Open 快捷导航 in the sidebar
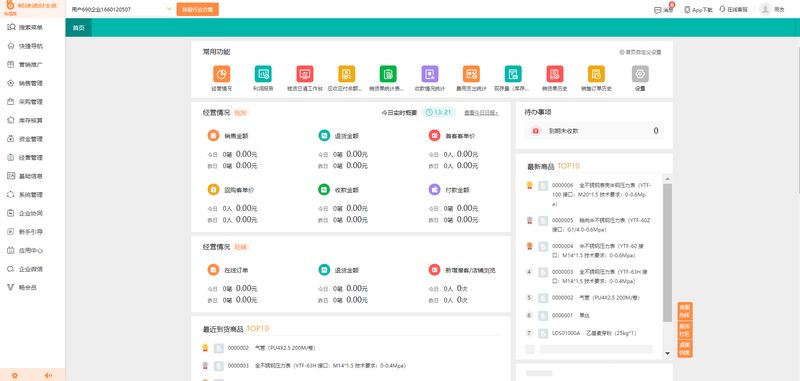The width and height of the screenshot is (800, 381). (32, 46)
